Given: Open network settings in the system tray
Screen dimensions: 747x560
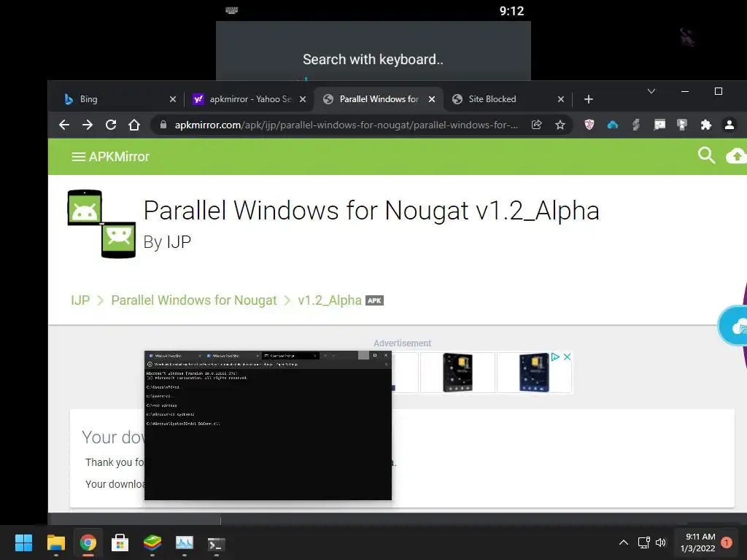Looking at the screenshot, I should 643,542.
